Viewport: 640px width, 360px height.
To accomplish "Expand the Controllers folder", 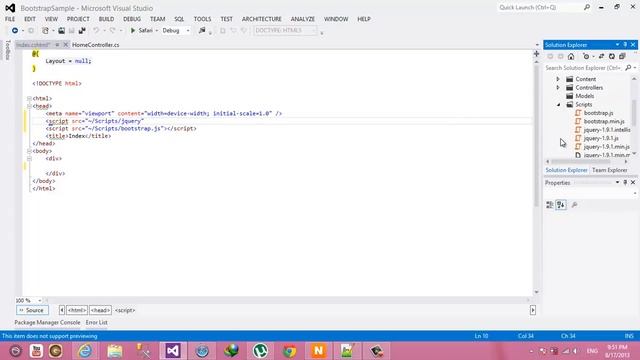I will pos(558,88).
